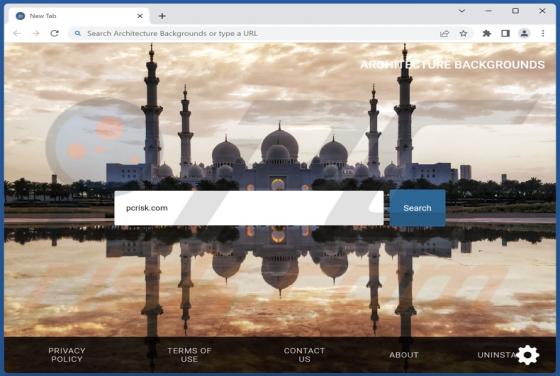Open the Privacy Policy link
The height and width of the screenshot is (376, 560).
67,355
